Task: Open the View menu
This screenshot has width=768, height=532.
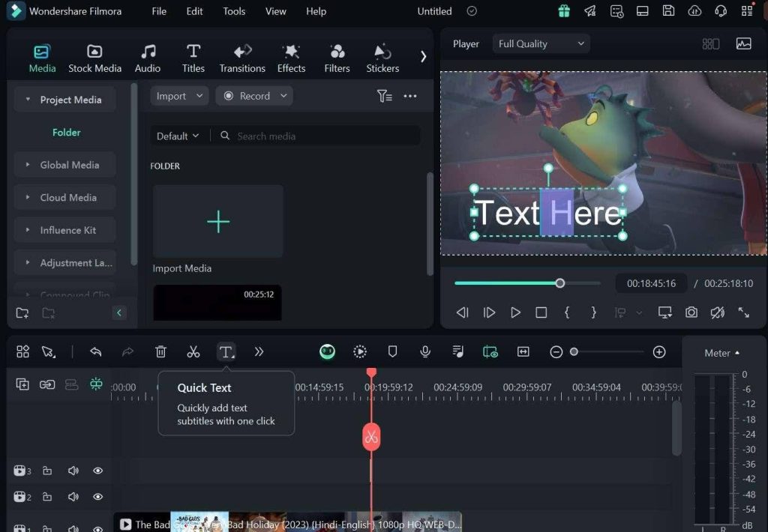Action: (x=275, y=11)
